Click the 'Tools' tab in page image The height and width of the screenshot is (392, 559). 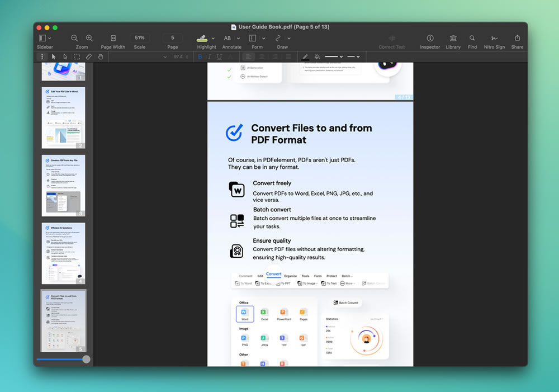click(x=306, y=276)
